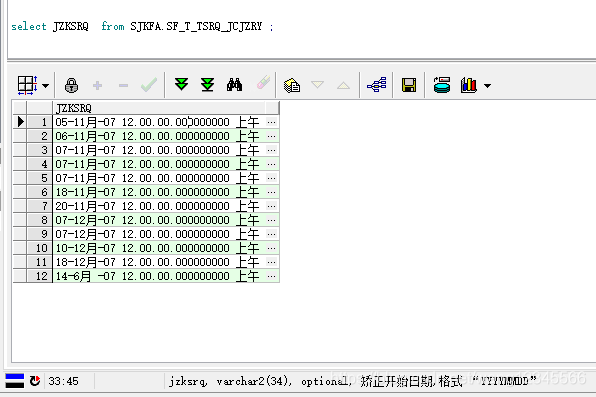Viewport: 596px width, 397px height.
Task: Select cell 10-12月-07 in row 10
Action: (x=159, y=248)
